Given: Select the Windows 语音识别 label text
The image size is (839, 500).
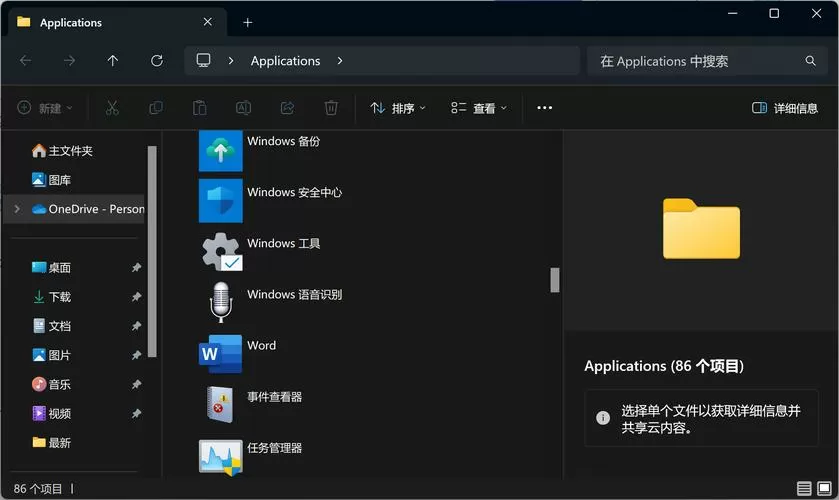Looking at the screenshot, I should pos(294,294).
